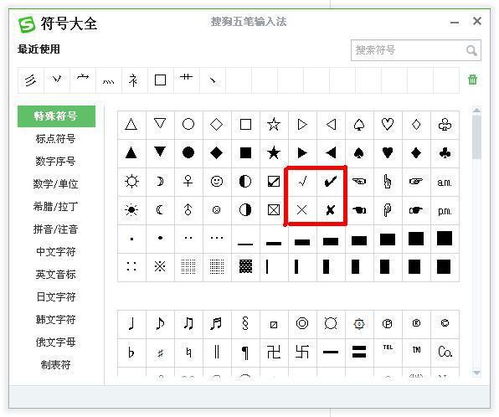Viewport: 499px width, 417px height.
Task: Minimize the 符号大全 window
Action: (x=454, y=22)
